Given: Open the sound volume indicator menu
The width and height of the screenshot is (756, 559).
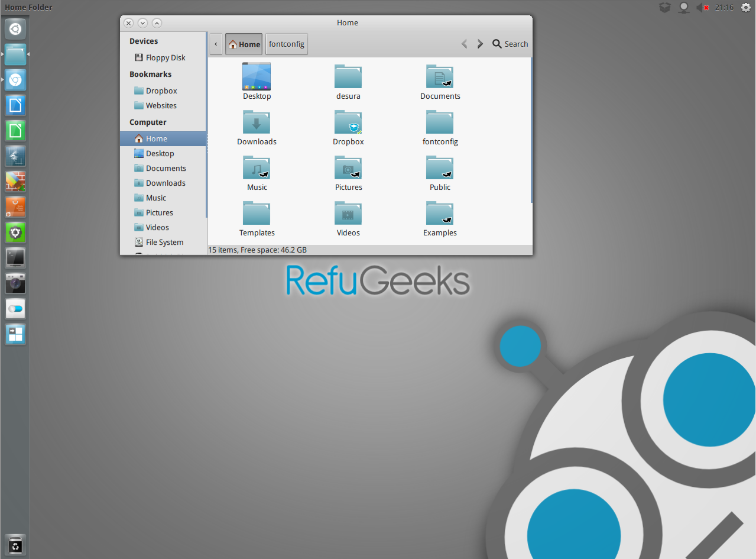Looking at the screenshot, I should click(x=702, y=8).
